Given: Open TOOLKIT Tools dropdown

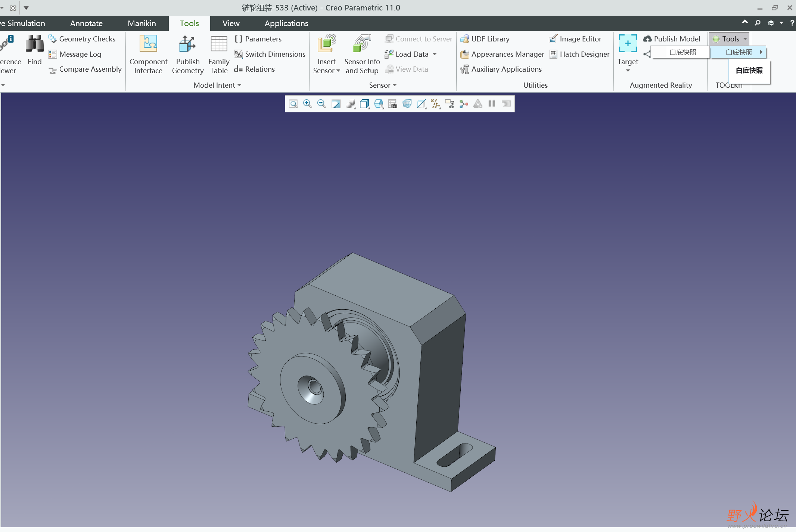Looking at the screenshot, I should tap(730, 39).
